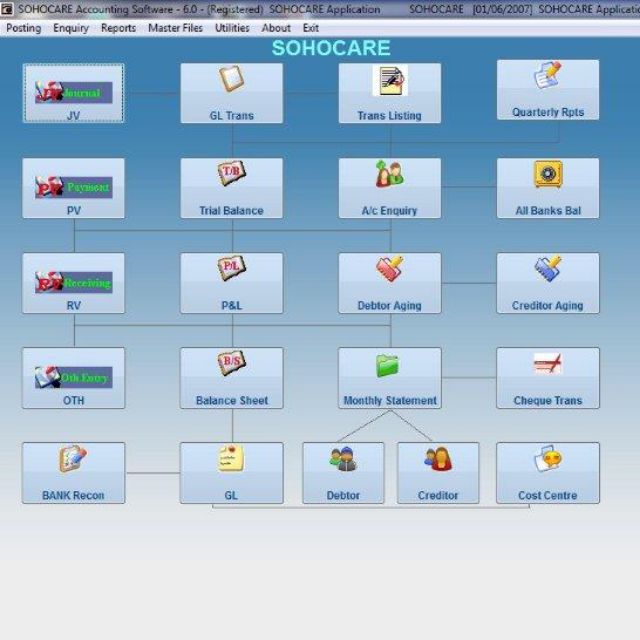Open the Master Files menu
The height and width of the screenshot is (640, 640).
(x=177, y=28)
